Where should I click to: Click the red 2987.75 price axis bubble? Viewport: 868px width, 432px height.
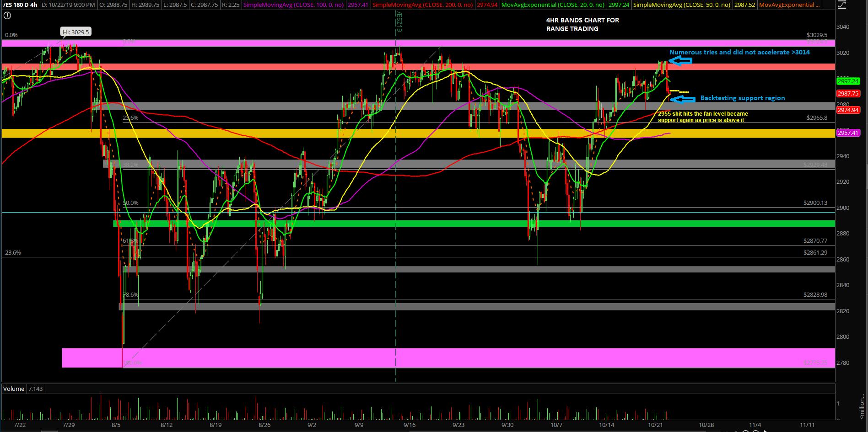click(x=848, y=93)
